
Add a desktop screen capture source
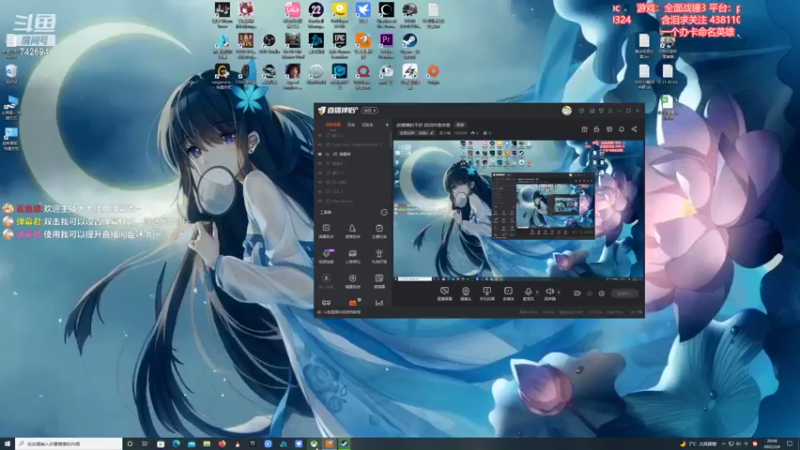click(x=444, y=293)
